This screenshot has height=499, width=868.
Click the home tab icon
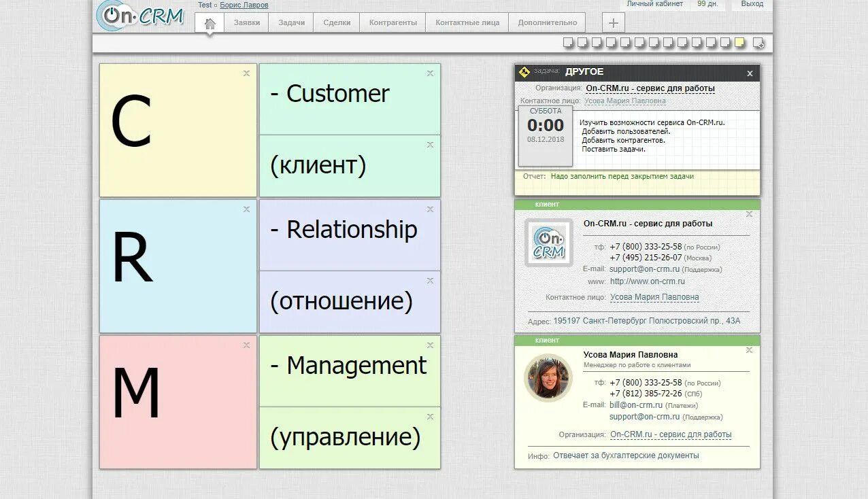pos(209,22)
